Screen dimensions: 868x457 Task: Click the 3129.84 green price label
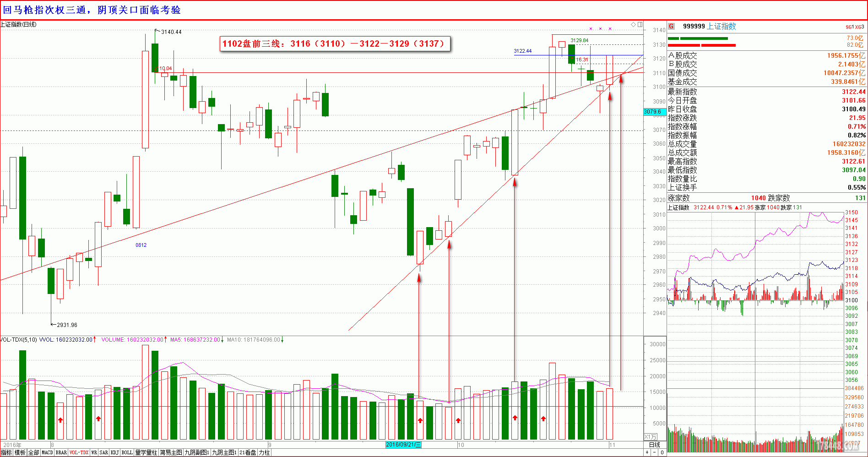[580, 41]
